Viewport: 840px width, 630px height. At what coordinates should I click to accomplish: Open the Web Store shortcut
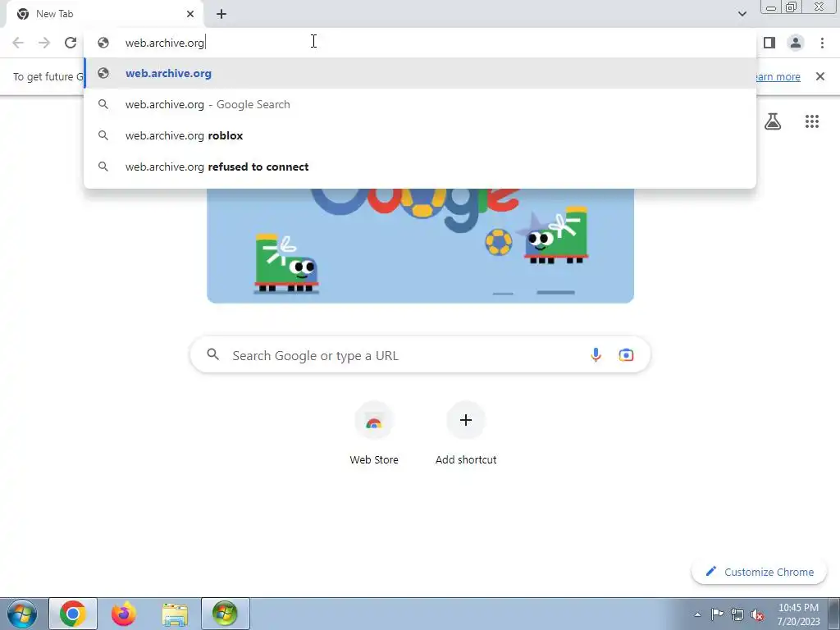(x=374, y=434)
